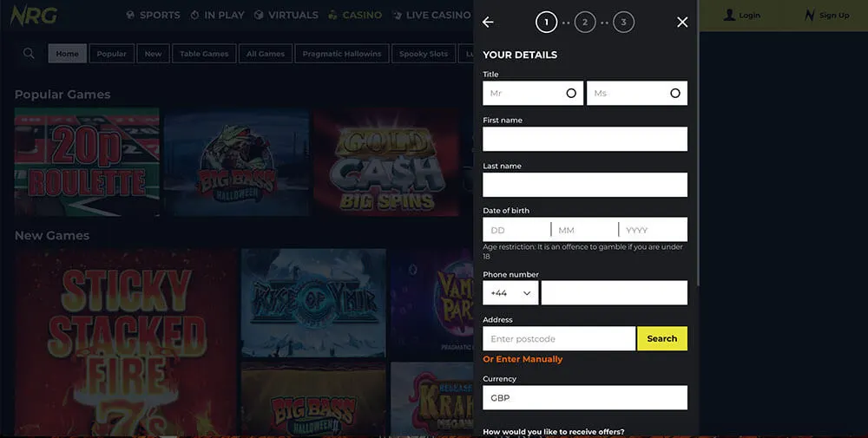Close the registration panel with X

(x=682, y=23)
